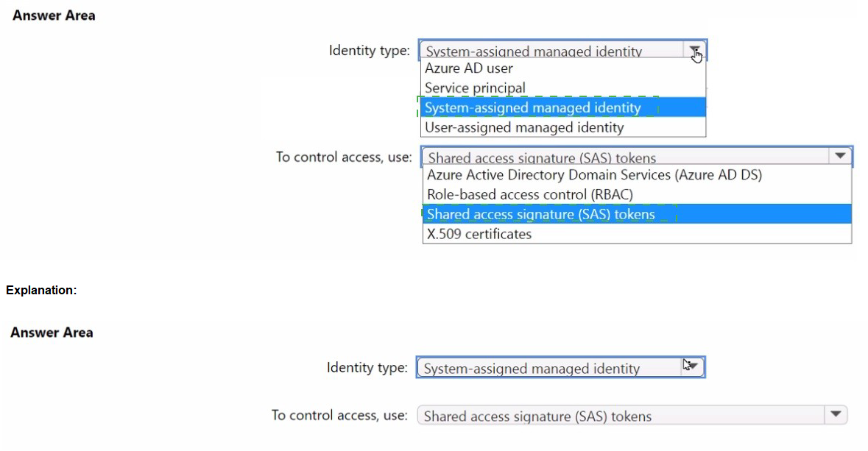The height and width of the screenshot is (451, 868).
Task: Select Role-based access control (RBAC)
Action: click(529, 195)
